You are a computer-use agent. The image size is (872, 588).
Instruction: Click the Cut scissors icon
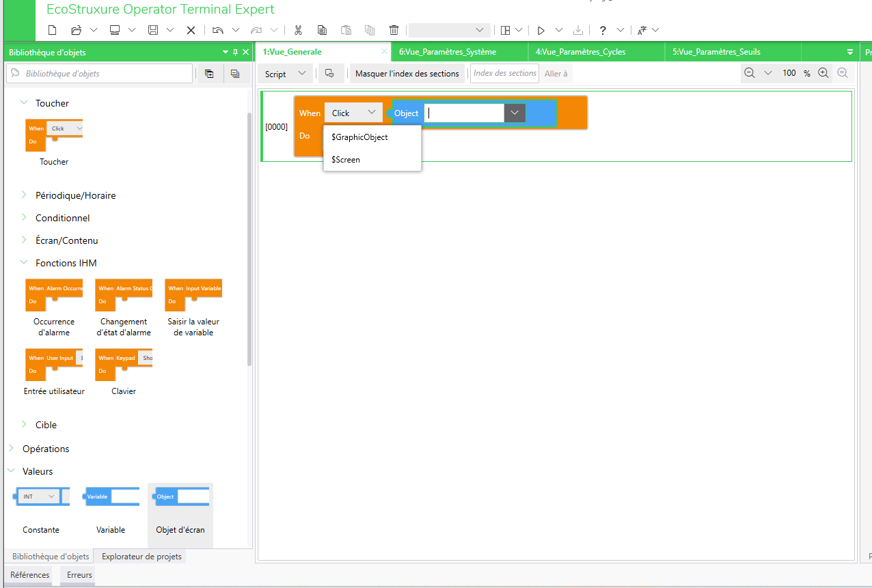(298, 30)
